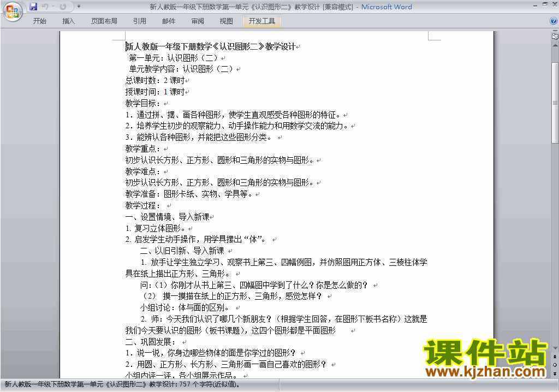559x392 pixels.
Task: Toggle the ruler view icon above scrollbar
Action: (555, 36)
